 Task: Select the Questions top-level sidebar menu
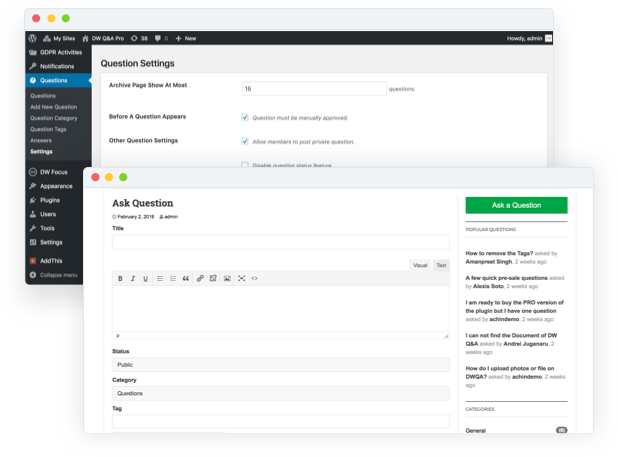[58, 80]
